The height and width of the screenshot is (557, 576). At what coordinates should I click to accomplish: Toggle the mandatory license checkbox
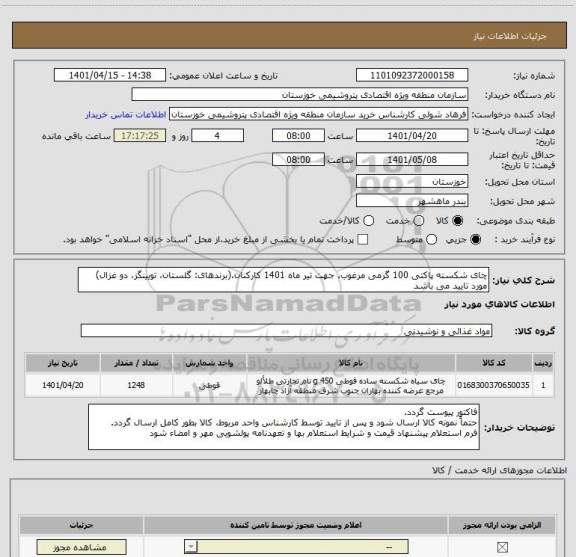coord(502,547)
